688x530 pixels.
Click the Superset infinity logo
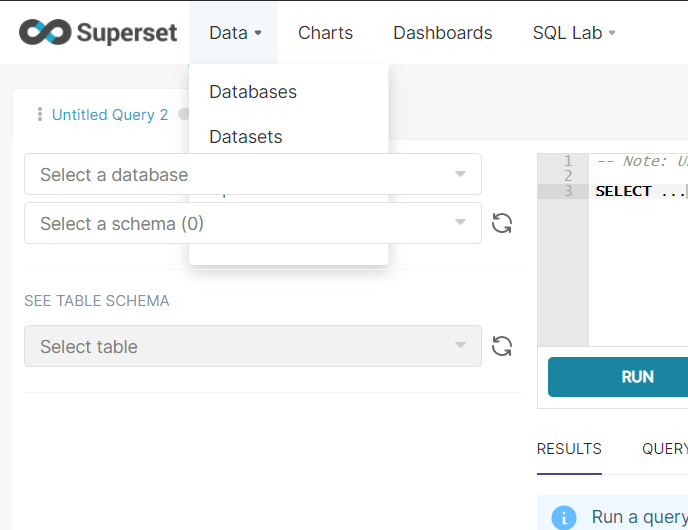click(x=45, y=32)
